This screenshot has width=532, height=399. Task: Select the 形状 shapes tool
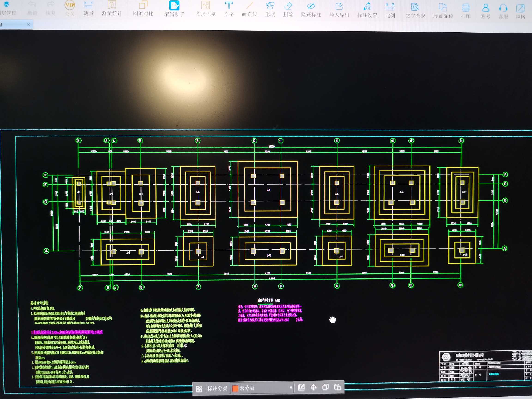click(x=270, y=10)
